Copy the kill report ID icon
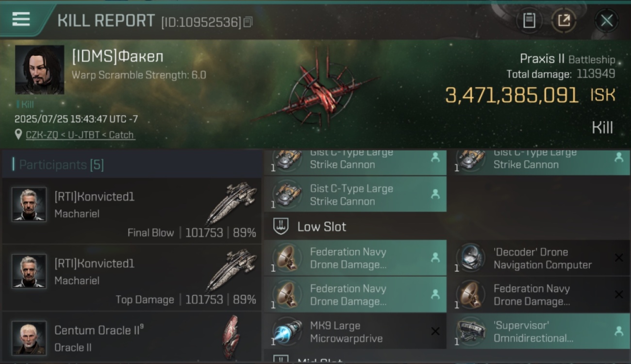This screenshot has width=631, height=364. coord(248,22)
